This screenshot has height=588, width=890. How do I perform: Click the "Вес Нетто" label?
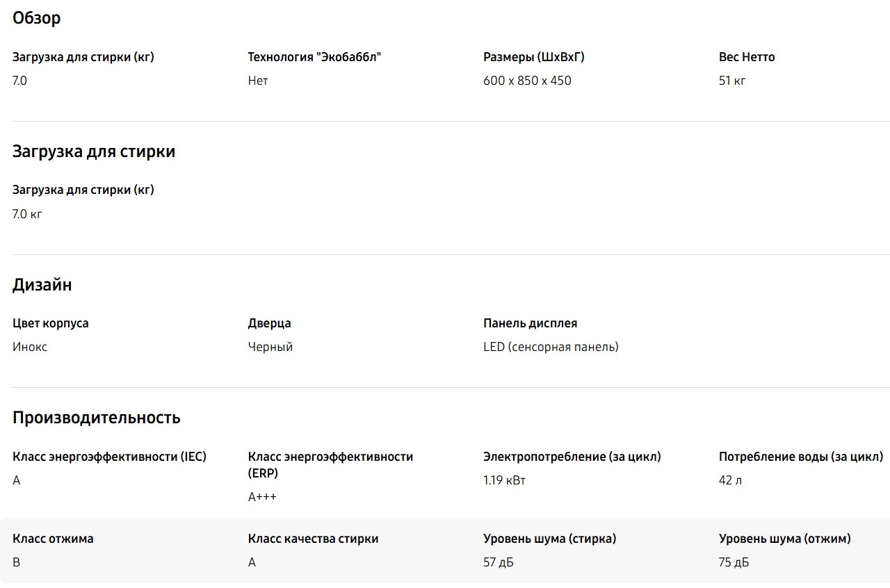pos(747,57)
